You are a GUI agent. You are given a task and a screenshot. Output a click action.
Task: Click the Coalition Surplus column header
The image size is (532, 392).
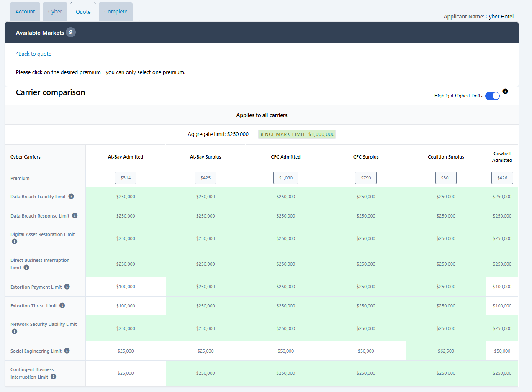pyautogui.click(x=446, y=157)
